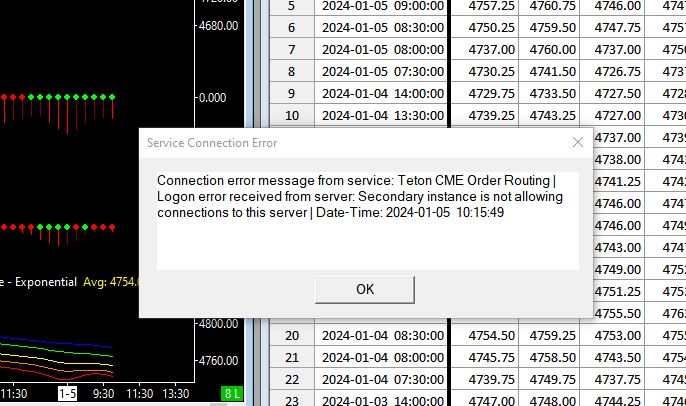Screen dimensions: 686x406
Task: Click the cell with value 4737.75
Action: (x=612, y=379)
